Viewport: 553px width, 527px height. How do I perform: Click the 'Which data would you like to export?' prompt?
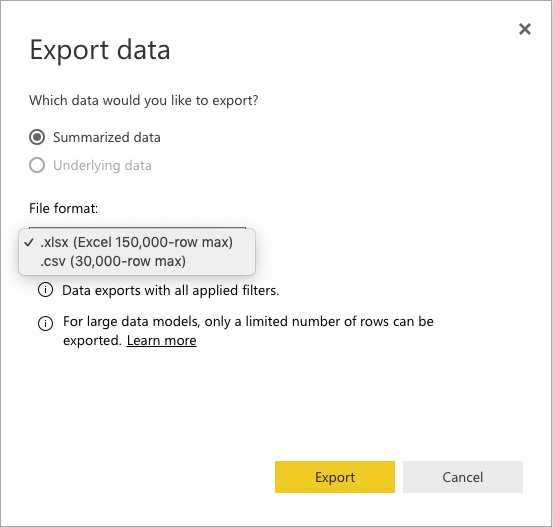click(x=144, y=101)
